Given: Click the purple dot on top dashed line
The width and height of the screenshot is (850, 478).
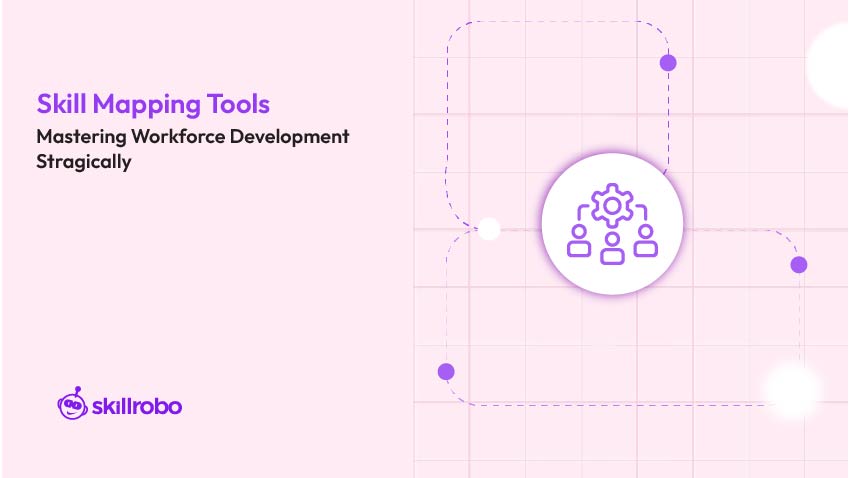Looking at the screenshot, I should click(668, 63).
